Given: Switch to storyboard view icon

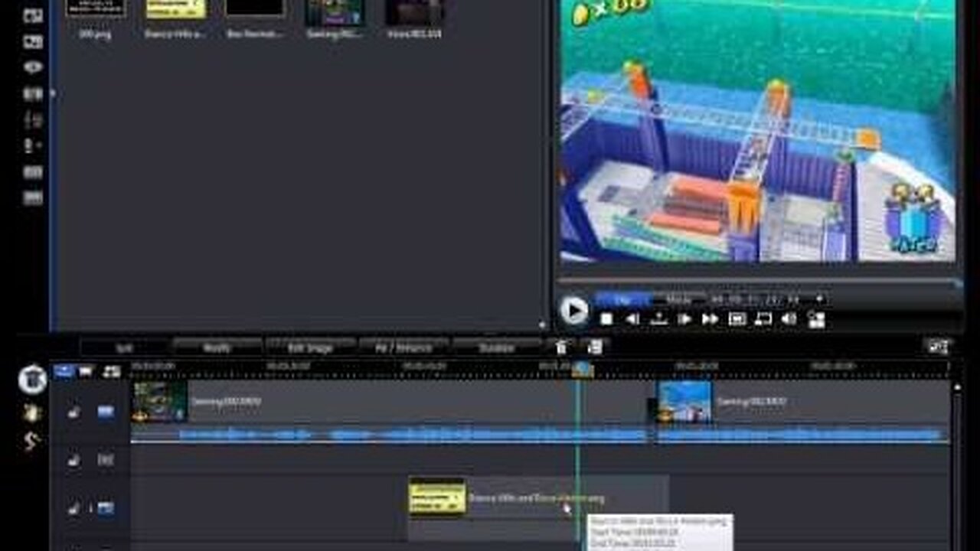Looking at the screenshot, I should click(x=87, y=371).
